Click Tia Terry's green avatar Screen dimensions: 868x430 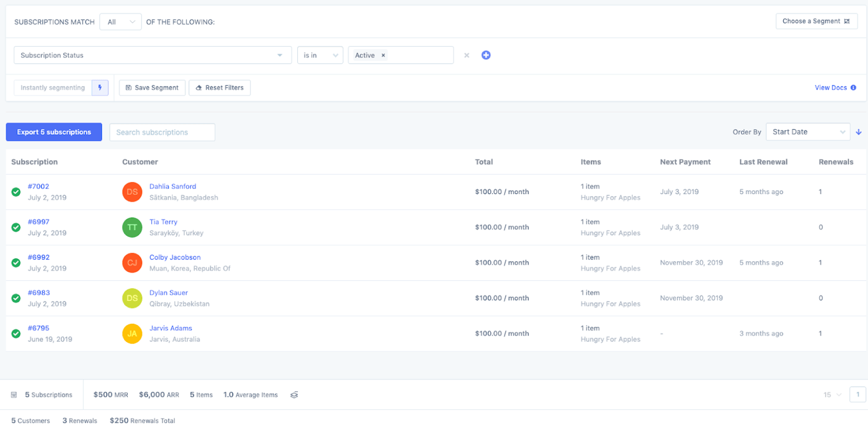132,227
